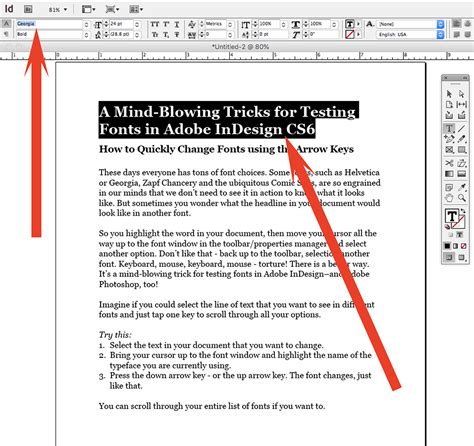
Task: Click the (28.8 pt) leading field
Action: click(122, 34)
